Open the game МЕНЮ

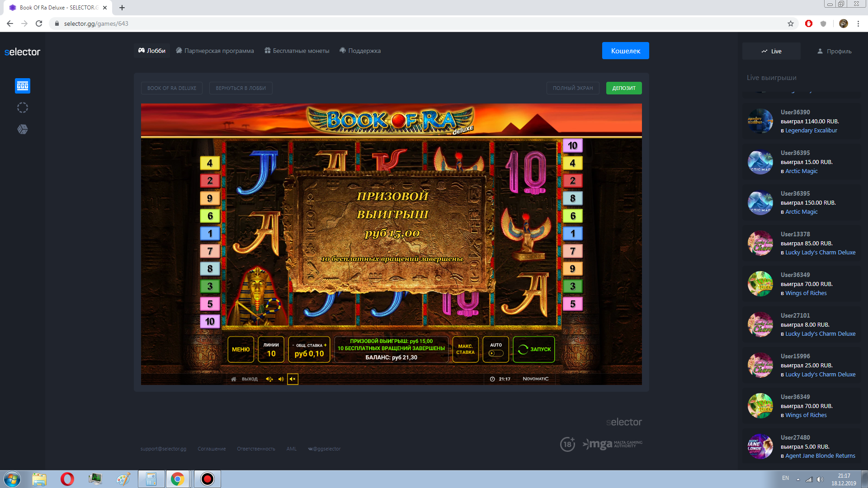(241, 349)
